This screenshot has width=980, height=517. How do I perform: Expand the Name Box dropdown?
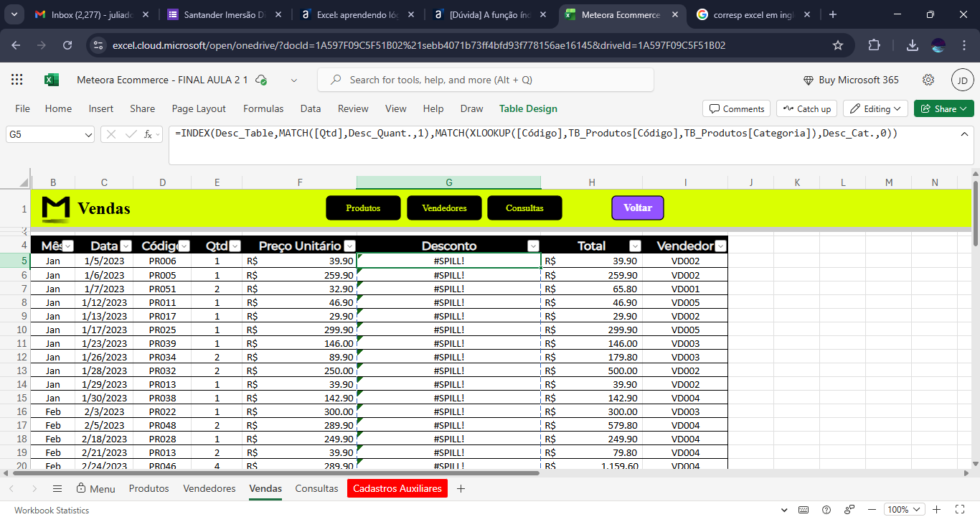point(88,134)
